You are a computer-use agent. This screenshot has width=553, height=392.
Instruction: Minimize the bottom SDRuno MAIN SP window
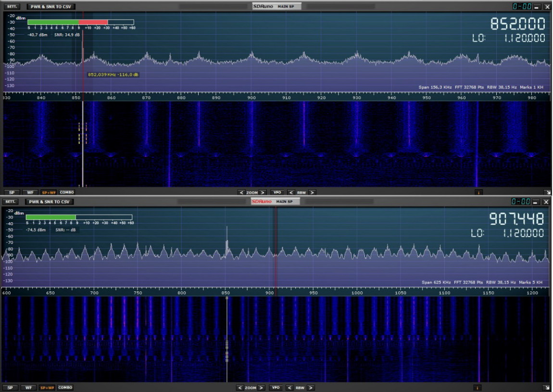[535, 202]
